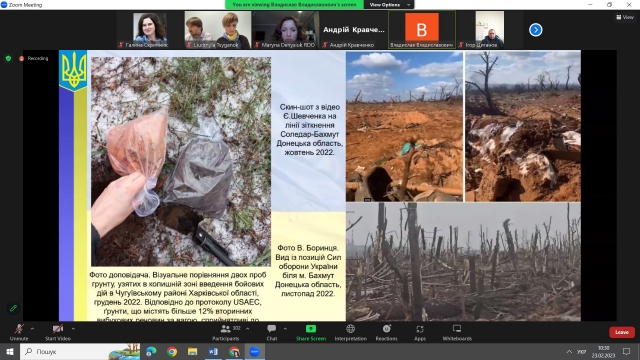Open File Explorer from the taskbar
This screenshot has width=640, height=360.
pos(192,351)
